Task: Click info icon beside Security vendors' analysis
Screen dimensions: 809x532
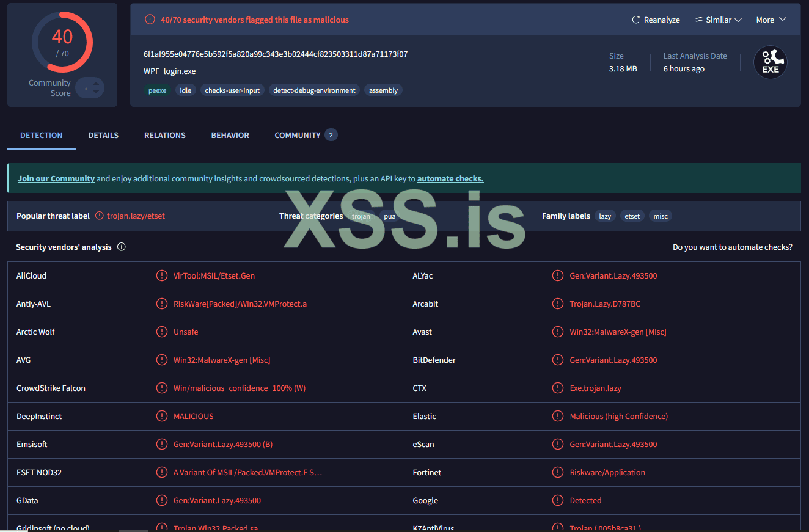Action: coord(121,247)
